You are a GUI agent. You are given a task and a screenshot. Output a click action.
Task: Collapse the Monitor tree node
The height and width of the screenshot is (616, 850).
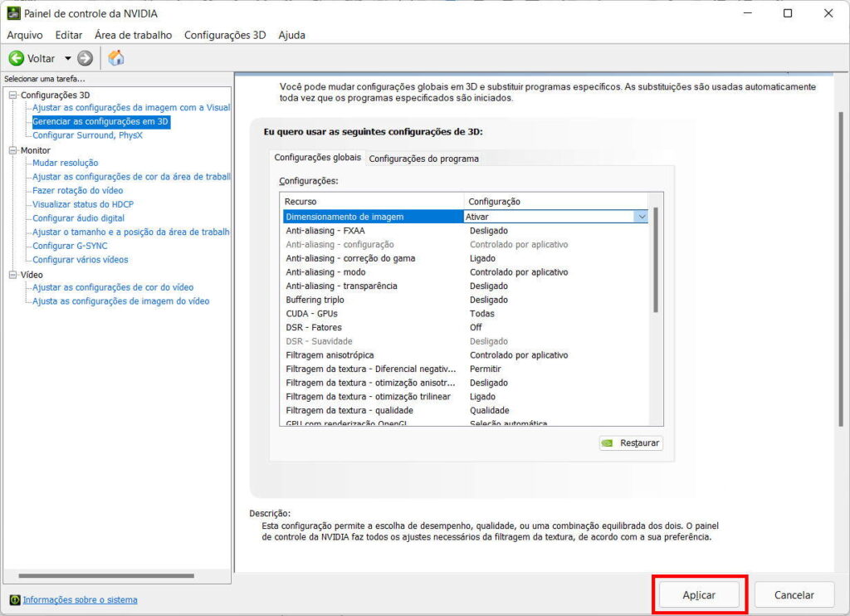click(13, 150)
